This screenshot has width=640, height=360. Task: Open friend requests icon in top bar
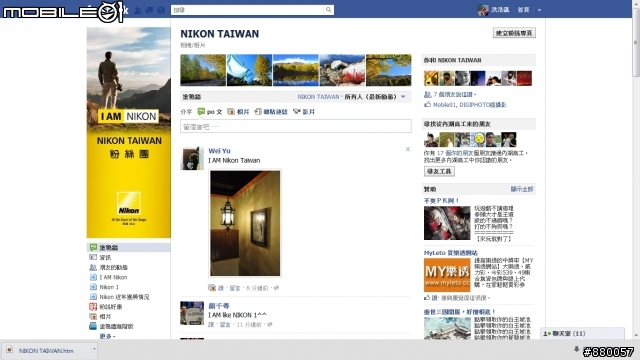click(x=138, y=10)
